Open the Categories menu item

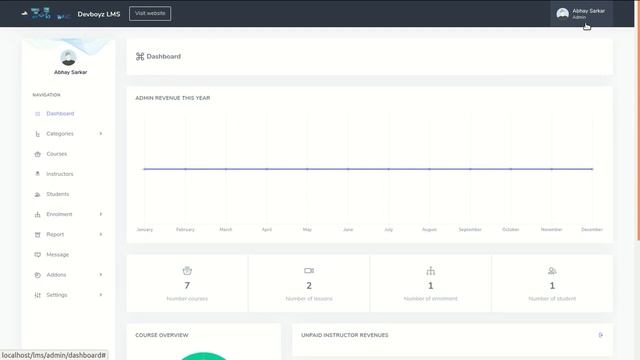pos(60,134)
